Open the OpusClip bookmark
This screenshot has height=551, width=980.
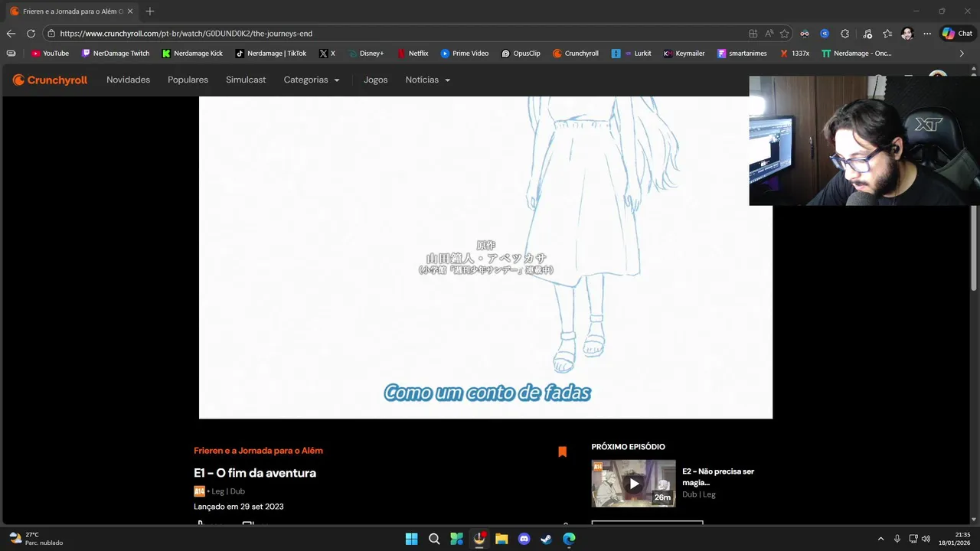pyautogui.click(x=521, y=54)
